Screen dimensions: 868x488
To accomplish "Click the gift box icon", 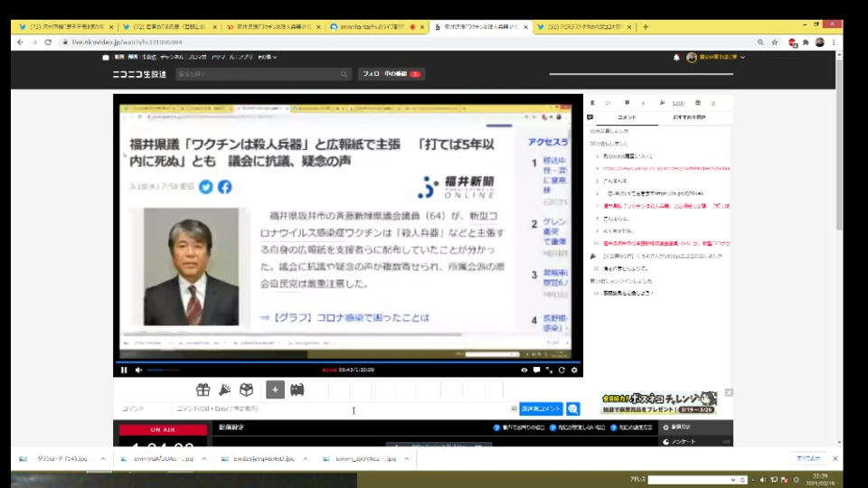I will (x=203, y=389).
